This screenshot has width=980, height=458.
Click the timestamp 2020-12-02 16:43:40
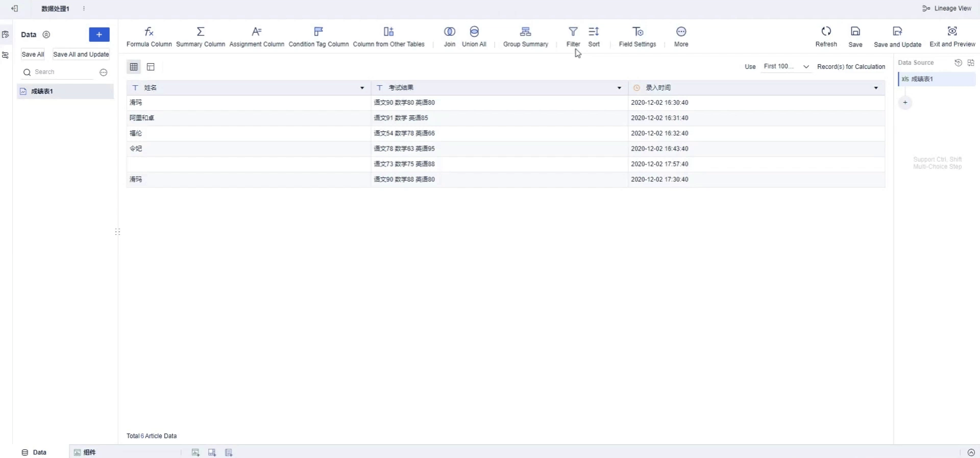pos(659,149)
